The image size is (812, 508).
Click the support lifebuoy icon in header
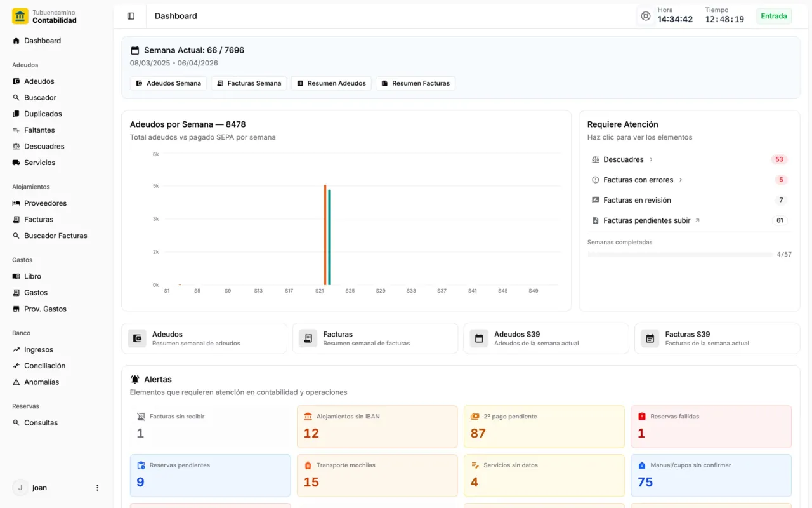646,16
